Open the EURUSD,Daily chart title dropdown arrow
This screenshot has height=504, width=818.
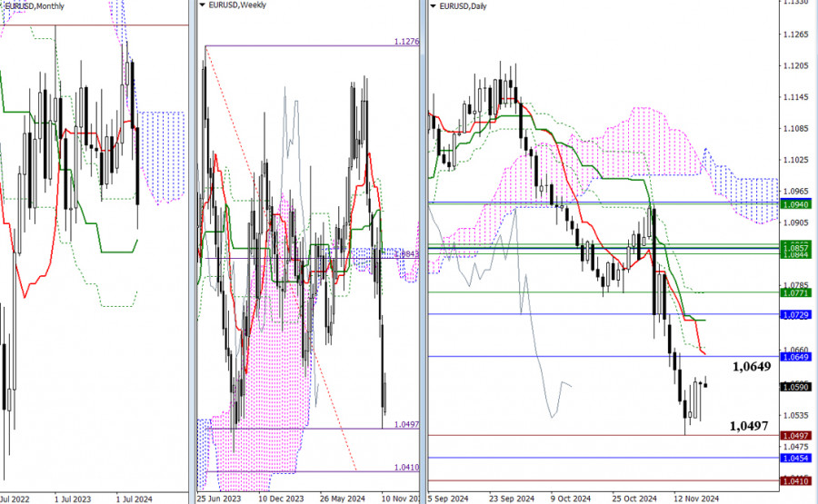tap(434, 6)
